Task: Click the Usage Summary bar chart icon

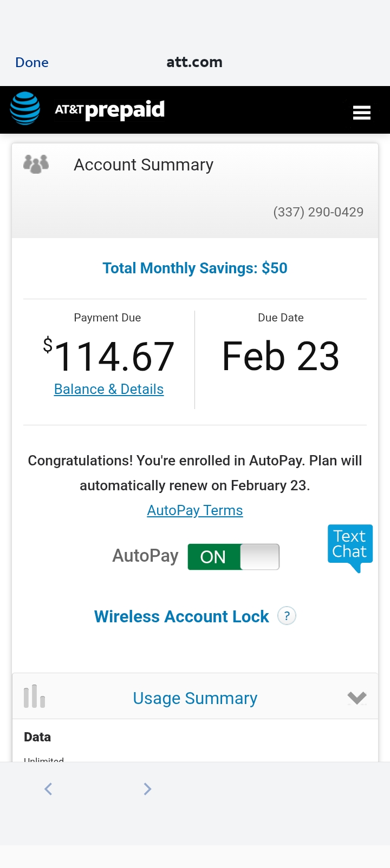Action: coord(34,696)
